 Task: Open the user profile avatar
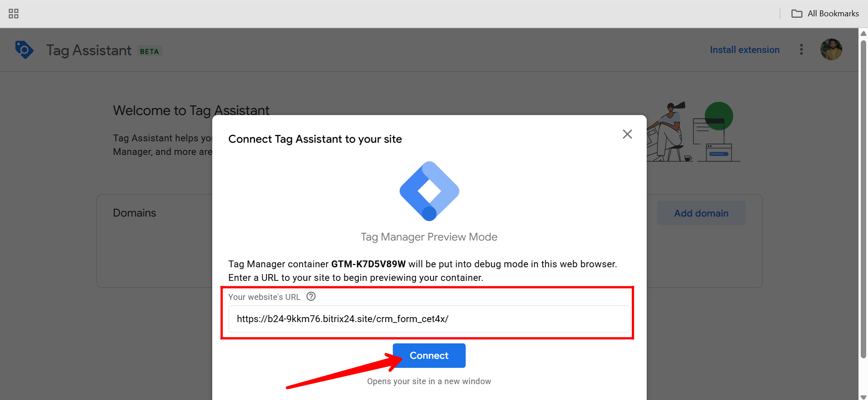(x=831, y=49)
